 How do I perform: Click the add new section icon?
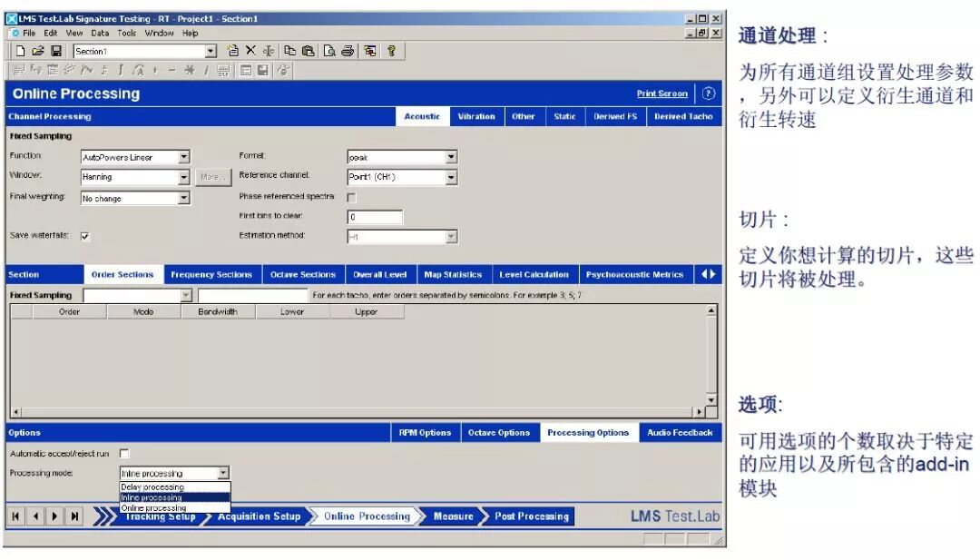click(233, 51)
